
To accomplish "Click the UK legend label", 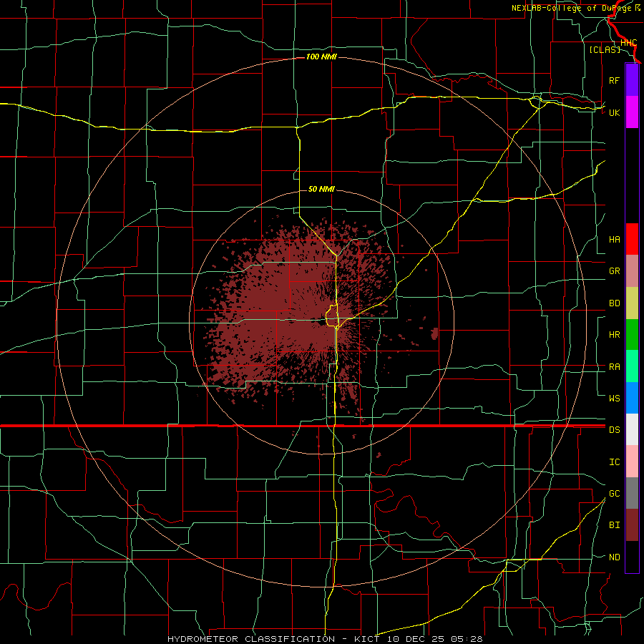I will (614, 112).
